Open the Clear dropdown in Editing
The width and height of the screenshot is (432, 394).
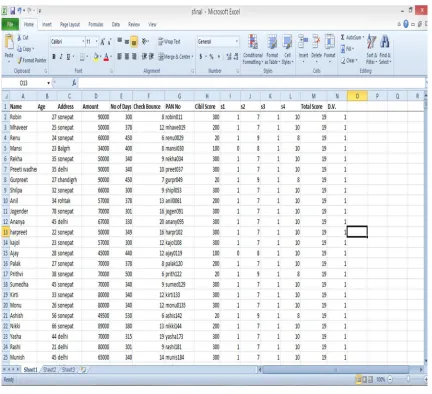349,60
